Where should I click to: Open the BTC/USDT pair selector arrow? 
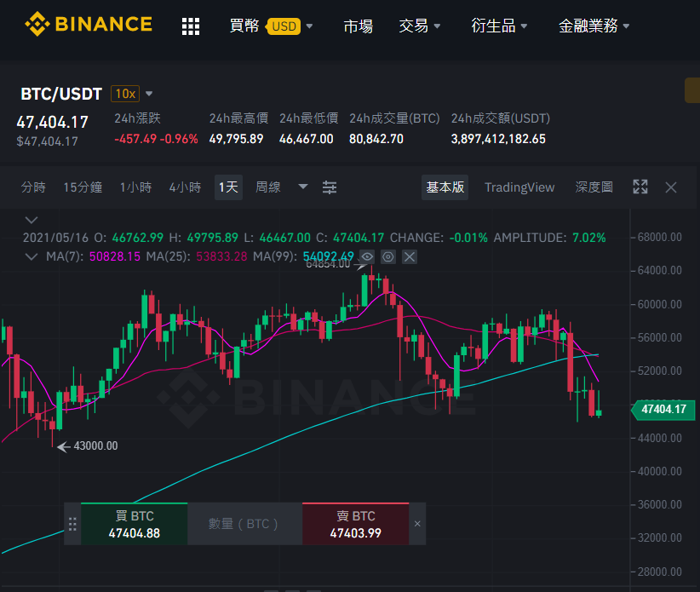pyautogui.click(x=149, y=94)
